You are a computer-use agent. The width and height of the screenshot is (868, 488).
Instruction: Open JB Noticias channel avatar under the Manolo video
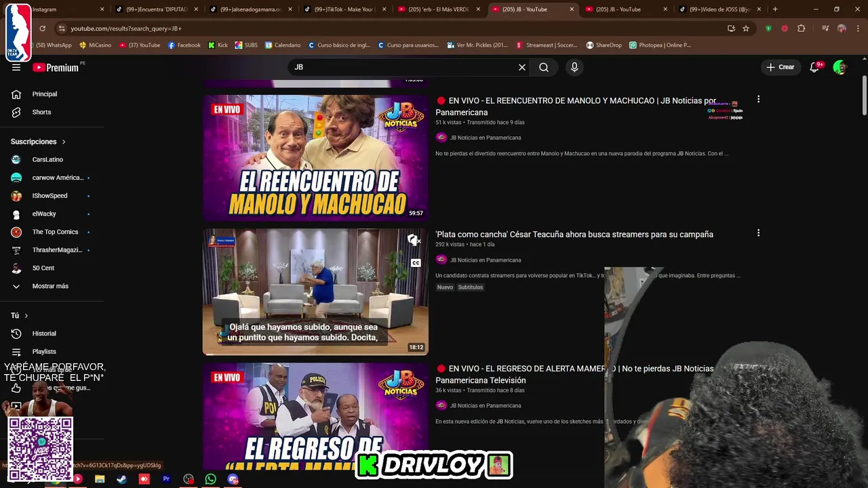pos(441,138)
